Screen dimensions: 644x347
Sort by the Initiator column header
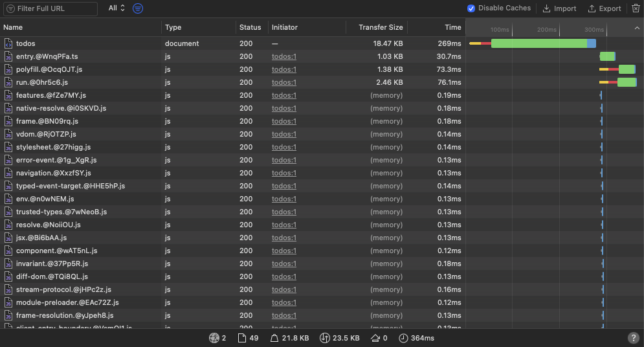tap(285, 27)
